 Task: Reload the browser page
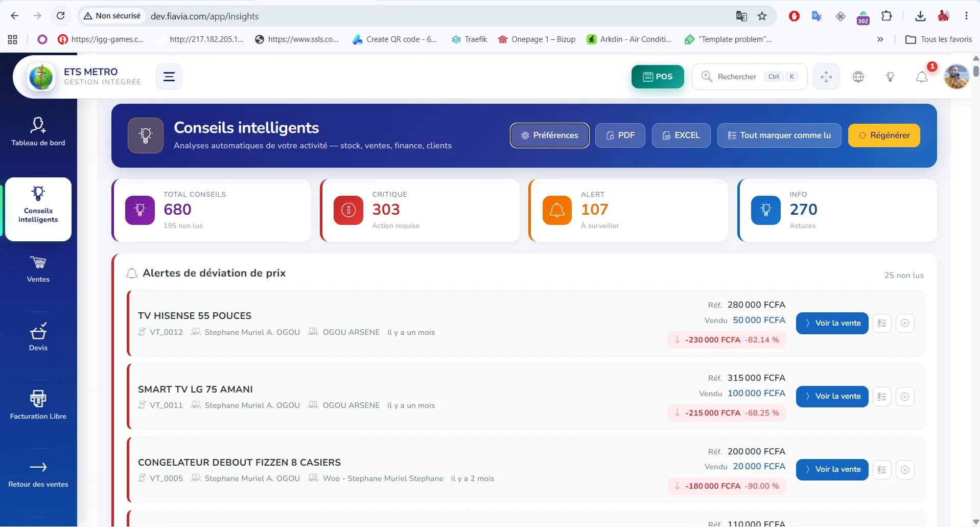[x=60, y=16]
